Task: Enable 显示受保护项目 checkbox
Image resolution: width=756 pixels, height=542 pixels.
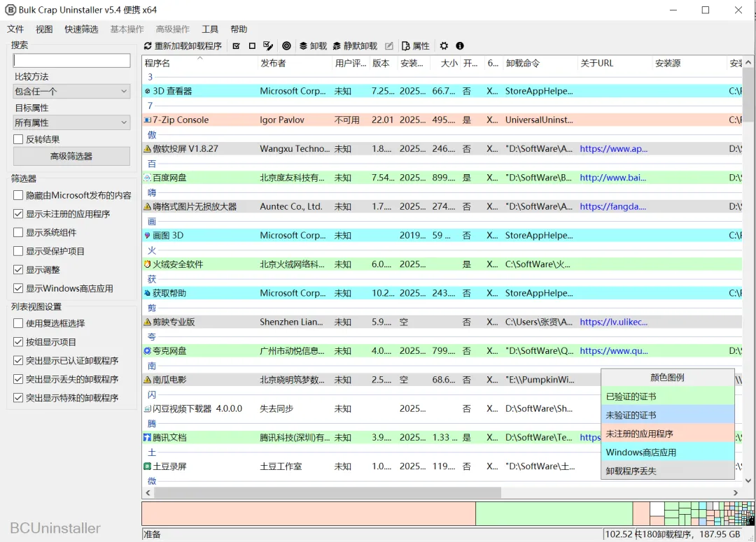Action: (18, 251)
